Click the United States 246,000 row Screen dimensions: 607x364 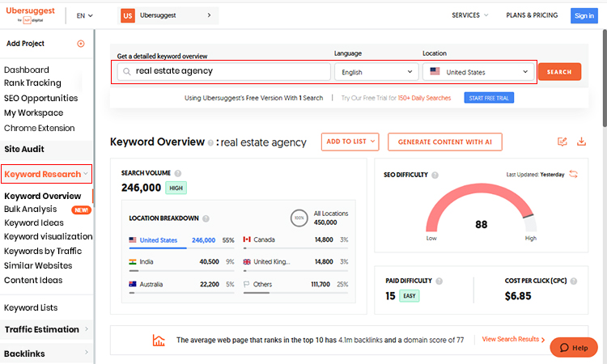tap(181, 240)
